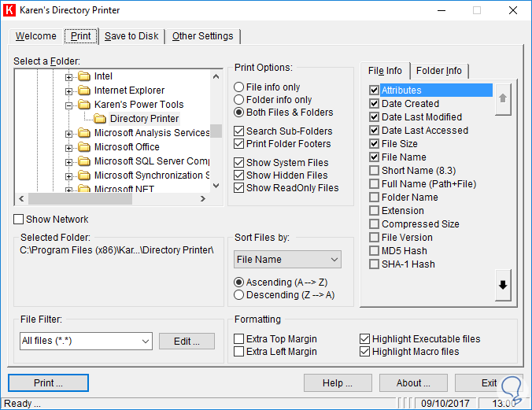Expand the Microsoft Synchronization node
The height and width of the screenshot is (410, 532).
69,176
